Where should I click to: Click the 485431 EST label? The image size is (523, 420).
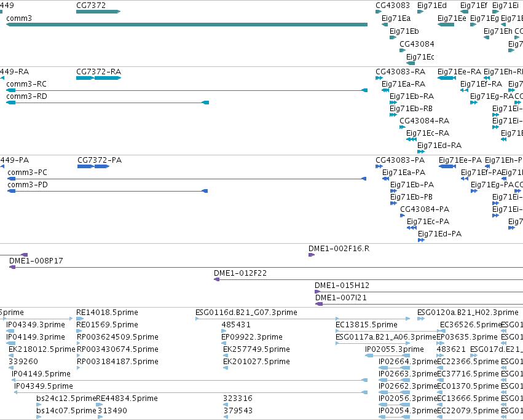[236, 325]
